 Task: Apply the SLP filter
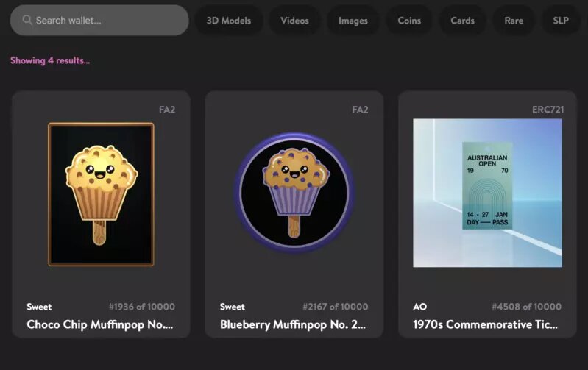point(561,21)
